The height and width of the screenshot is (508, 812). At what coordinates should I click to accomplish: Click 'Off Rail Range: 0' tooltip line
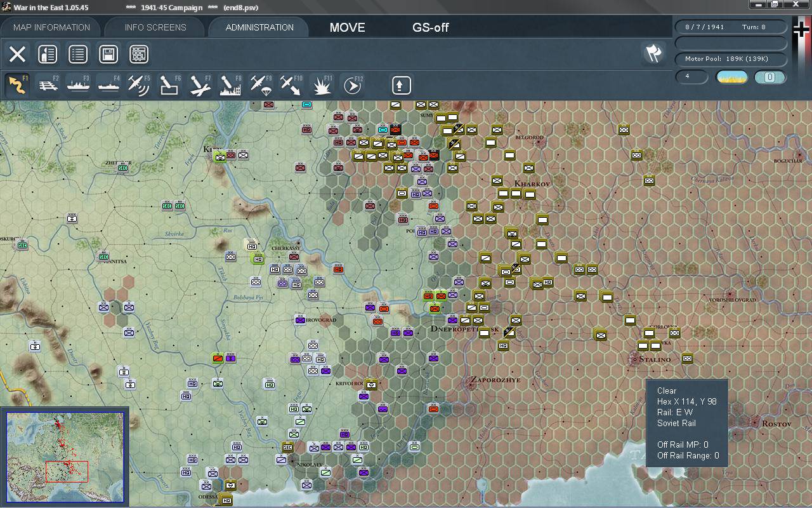point(688,455)
